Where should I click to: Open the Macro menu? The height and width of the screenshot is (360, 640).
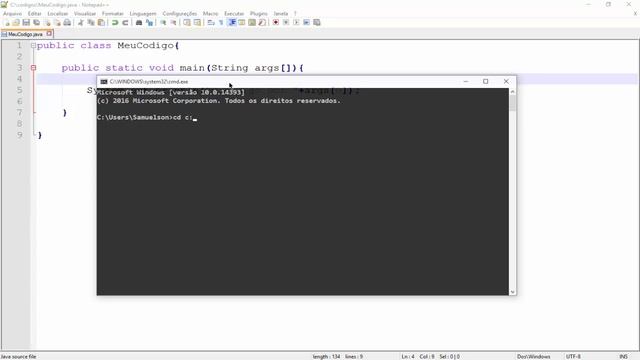pos(211,13)
